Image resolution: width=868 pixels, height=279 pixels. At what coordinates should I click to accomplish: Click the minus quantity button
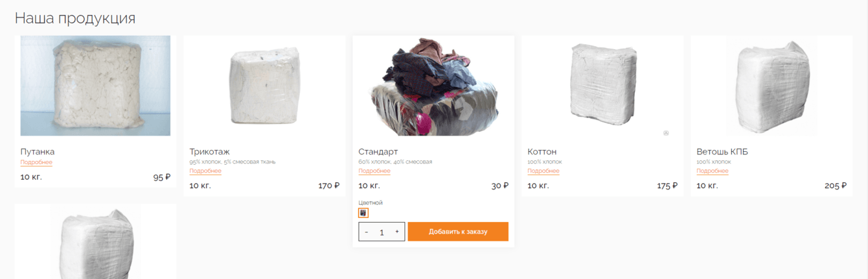click(x=367, y=232)
